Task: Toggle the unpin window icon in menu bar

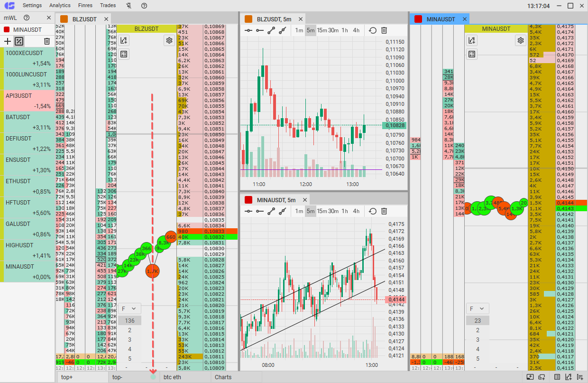Action: pos(129,6)
